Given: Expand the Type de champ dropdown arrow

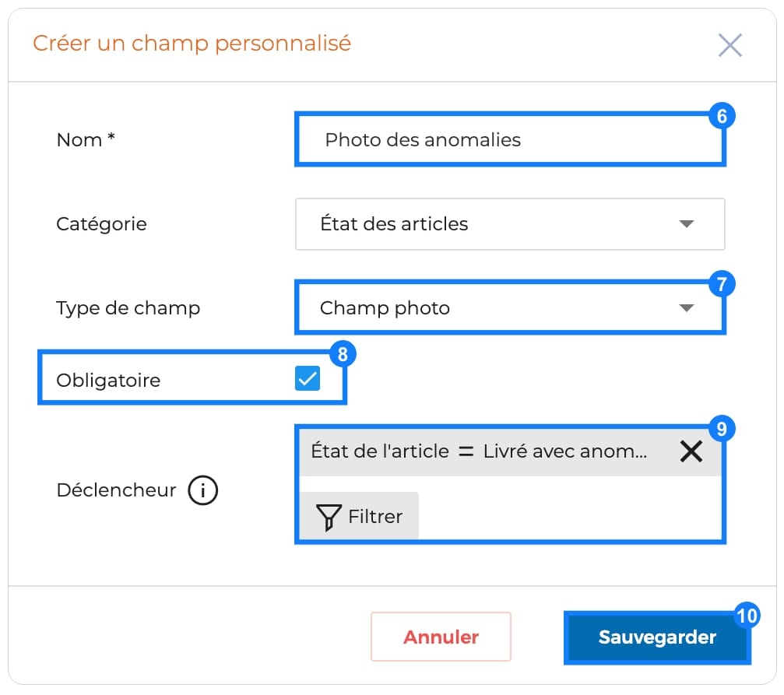Looking at the screenshot, I should (687, 308).
